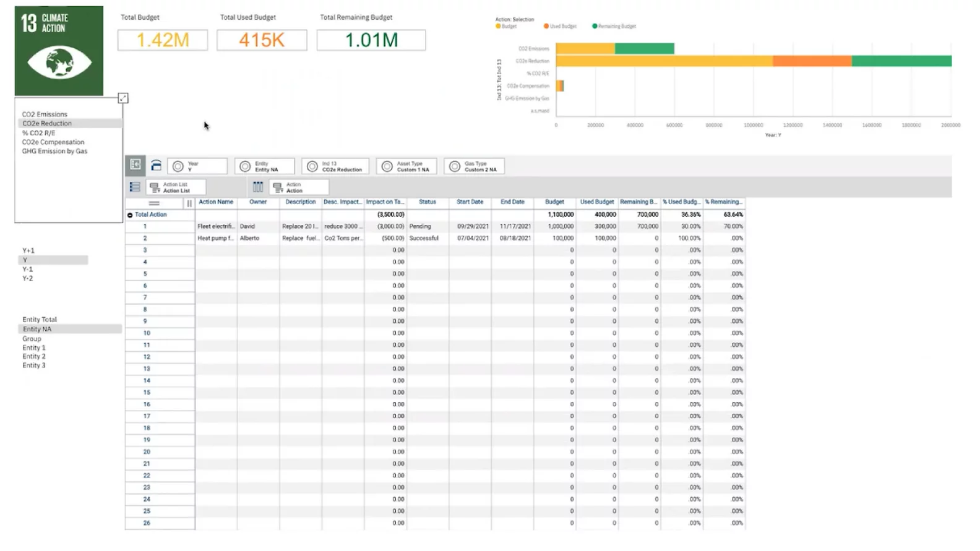Toggle the yellow Budget series in legend
The height and width of the screenshot is (551, 980).
506,27
